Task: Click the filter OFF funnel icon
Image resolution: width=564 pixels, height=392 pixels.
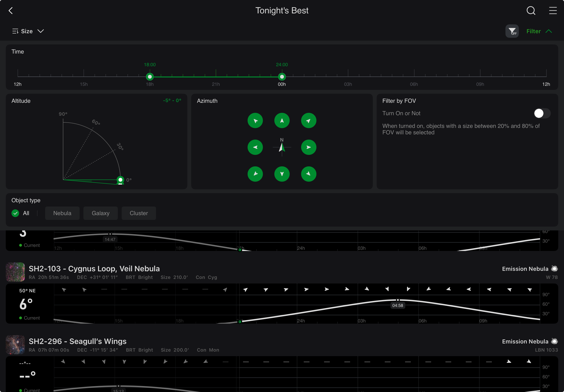Action: point(512,31)
